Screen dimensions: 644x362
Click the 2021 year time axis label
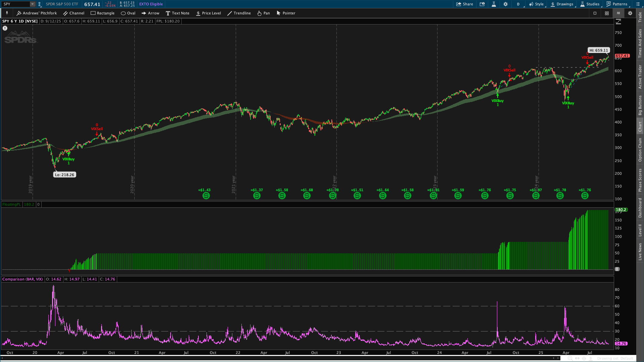pos(233,184)
